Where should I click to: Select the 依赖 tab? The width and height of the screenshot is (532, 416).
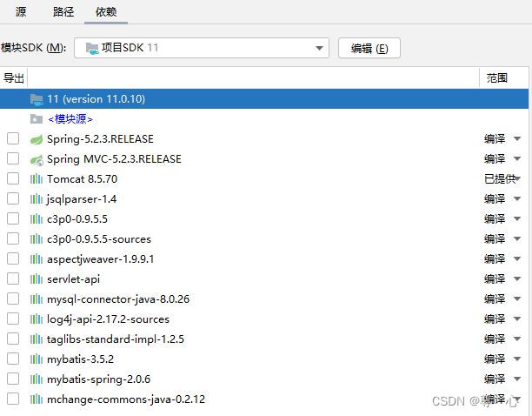[106, 12]
